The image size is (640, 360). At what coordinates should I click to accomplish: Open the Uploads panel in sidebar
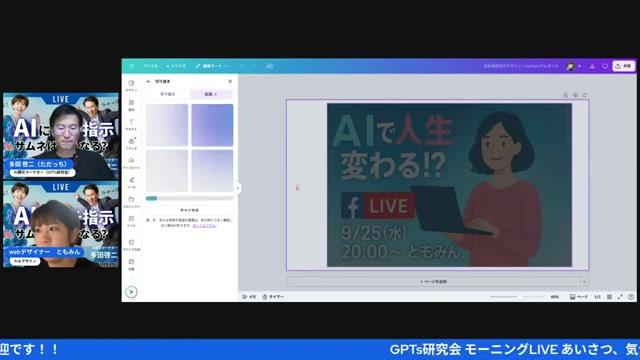[131, 163]
